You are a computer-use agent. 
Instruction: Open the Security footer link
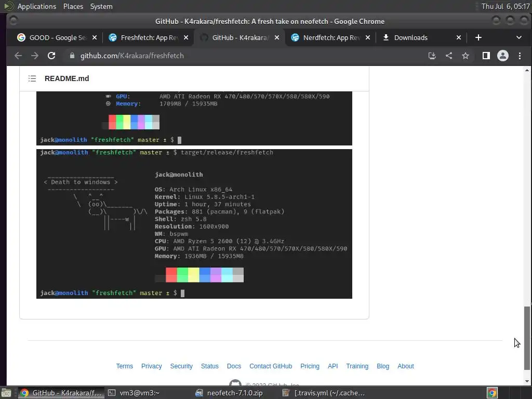pos(181,366)
